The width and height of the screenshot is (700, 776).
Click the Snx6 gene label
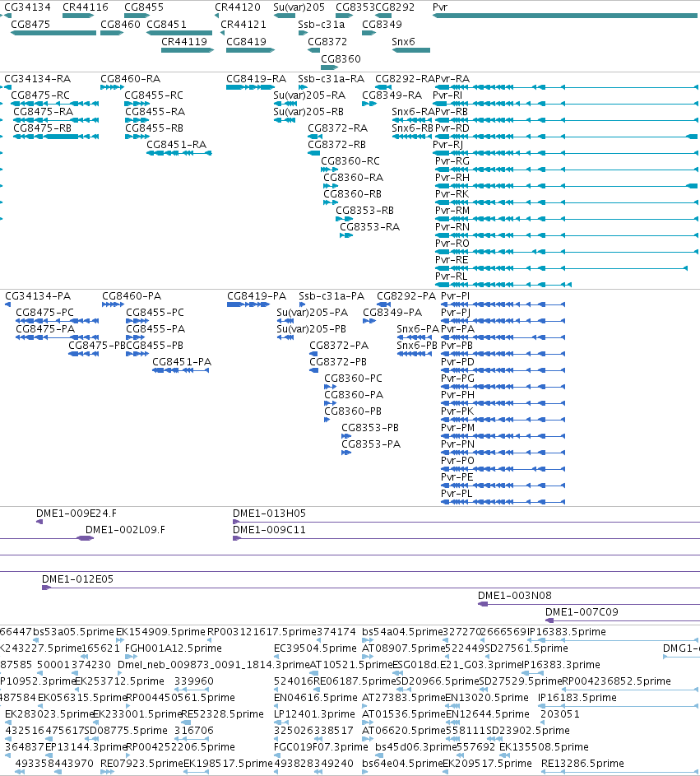403,42
